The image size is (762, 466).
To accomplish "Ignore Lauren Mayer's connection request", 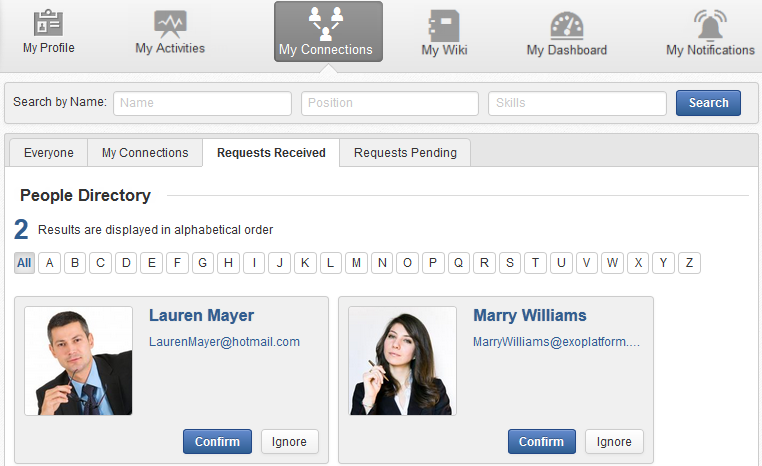I will [290, 442].
